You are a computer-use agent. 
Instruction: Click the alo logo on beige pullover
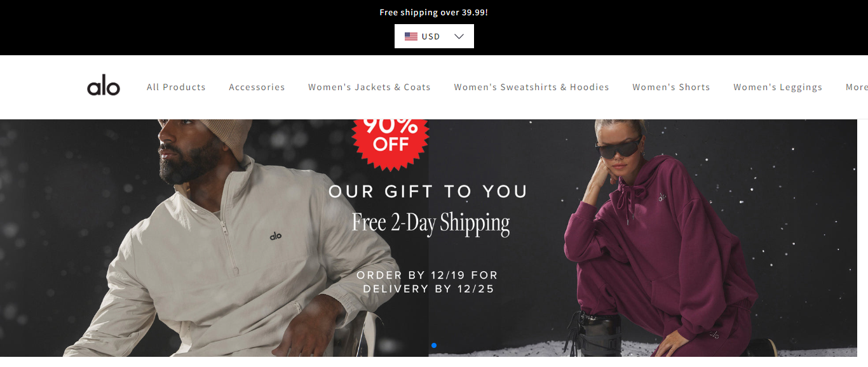276,236
